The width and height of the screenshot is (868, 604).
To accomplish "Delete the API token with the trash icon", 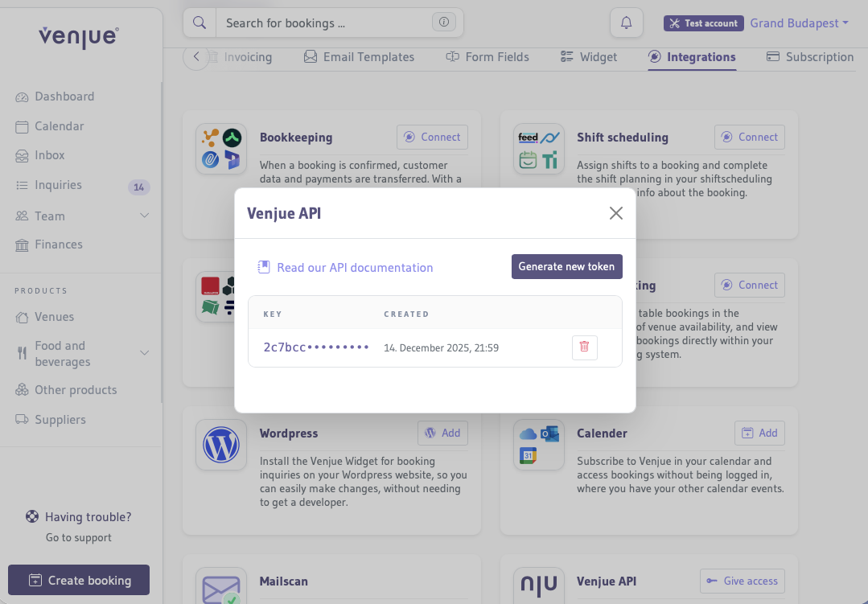I will pos(584,347).
